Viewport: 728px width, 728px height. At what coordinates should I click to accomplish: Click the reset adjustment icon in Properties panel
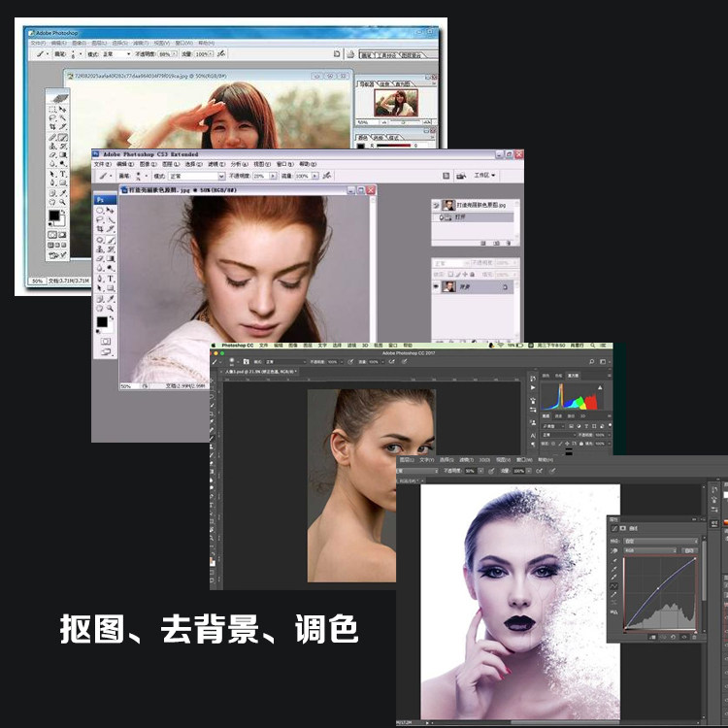(673, 637)
